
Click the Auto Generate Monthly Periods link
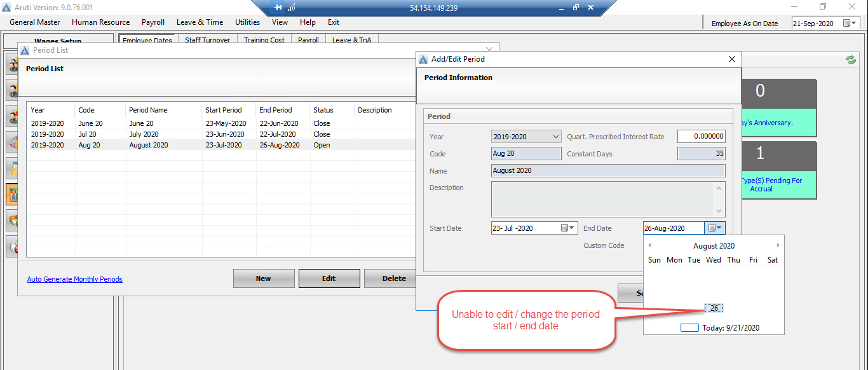click(74, 278)
